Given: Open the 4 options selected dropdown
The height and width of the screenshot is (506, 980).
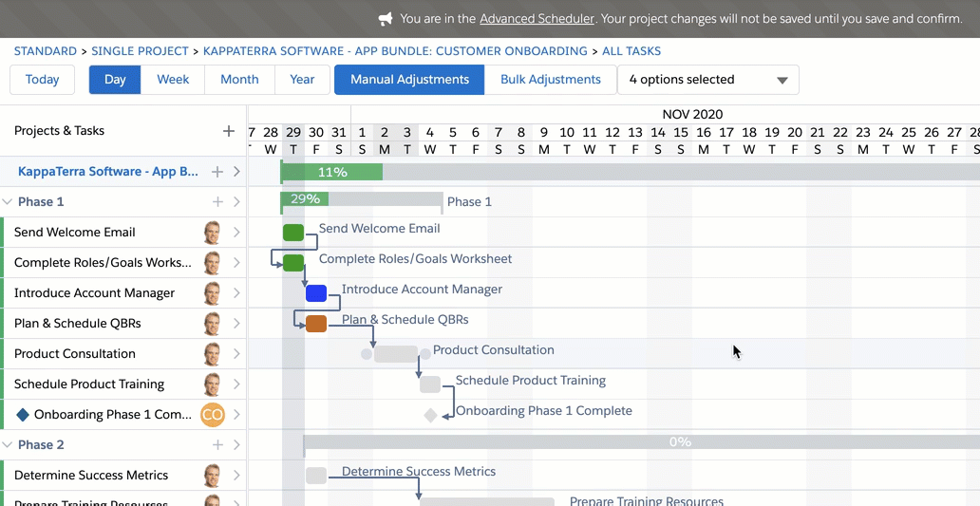Looking at the screenshot, I should 708,80.
